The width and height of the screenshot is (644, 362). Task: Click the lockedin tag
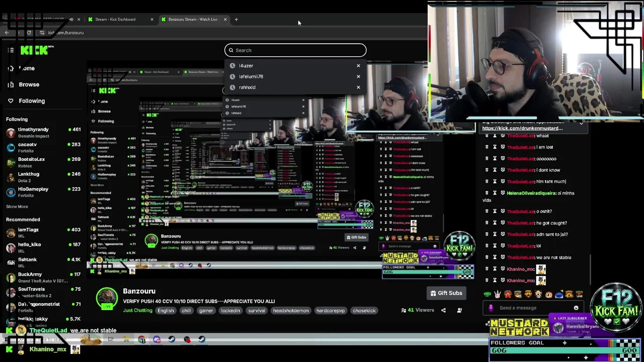pyautogui.click(x=230, y=310)
